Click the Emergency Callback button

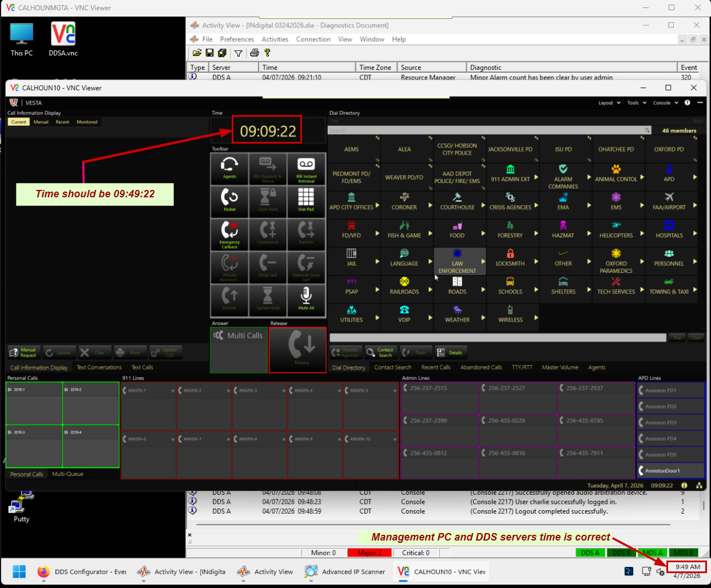tap(229, 235)
